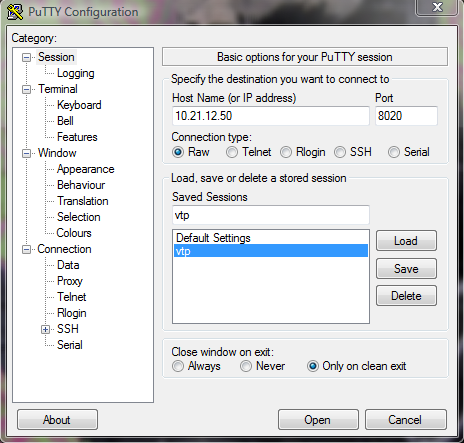Click the PuTTY icon in title bar
The width and height of the screenshot is (464, 443).
pos(15,12)
